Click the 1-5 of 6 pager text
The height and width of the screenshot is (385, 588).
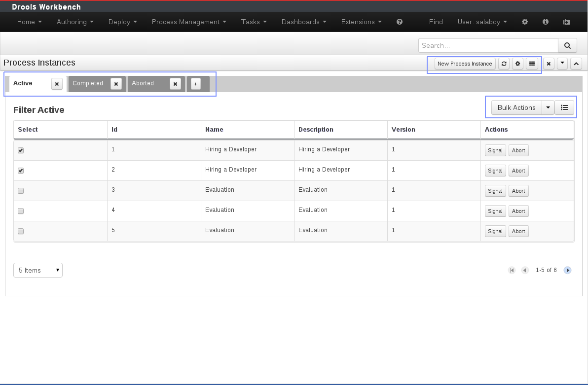[x=546, y=270]
